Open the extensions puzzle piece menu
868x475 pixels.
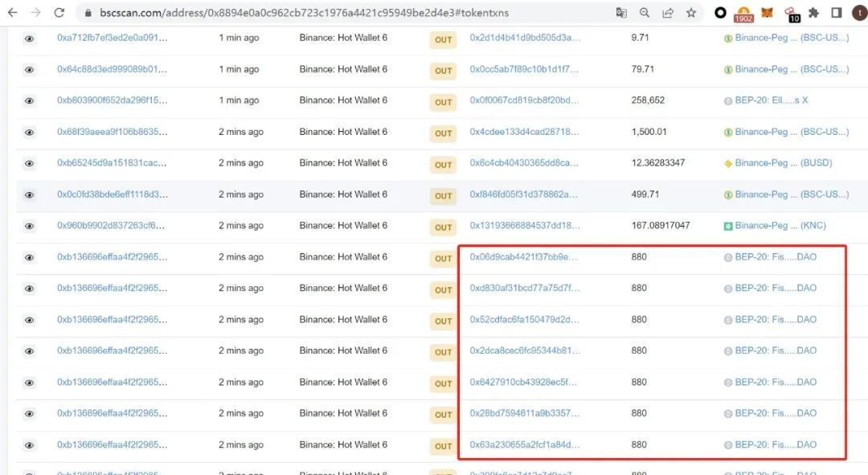click(813, 12)
